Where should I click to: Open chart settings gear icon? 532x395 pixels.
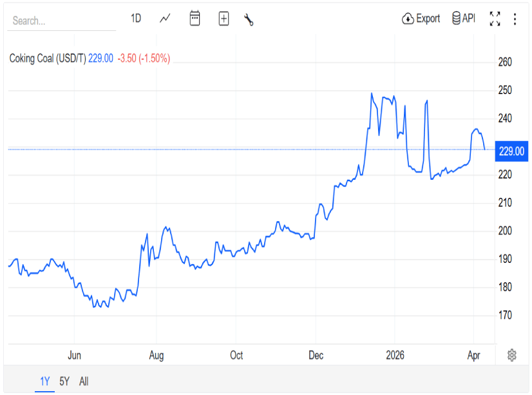tap(512, 355)
